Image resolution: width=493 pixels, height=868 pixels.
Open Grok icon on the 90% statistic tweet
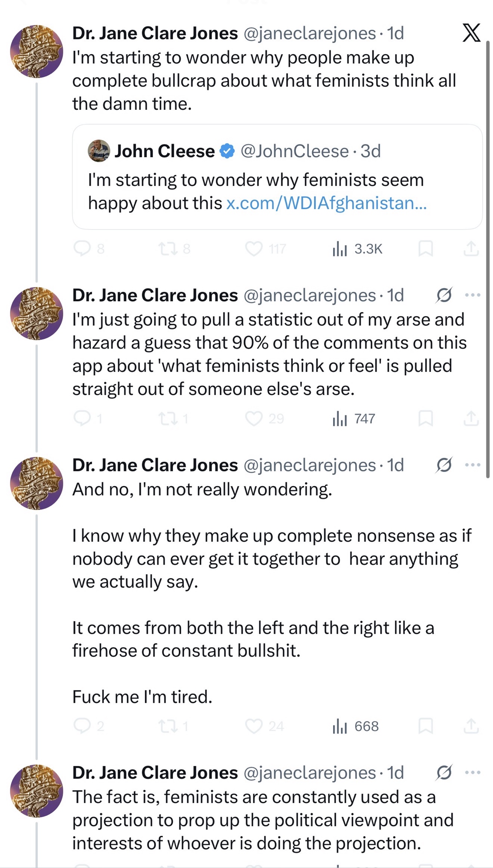444,295
